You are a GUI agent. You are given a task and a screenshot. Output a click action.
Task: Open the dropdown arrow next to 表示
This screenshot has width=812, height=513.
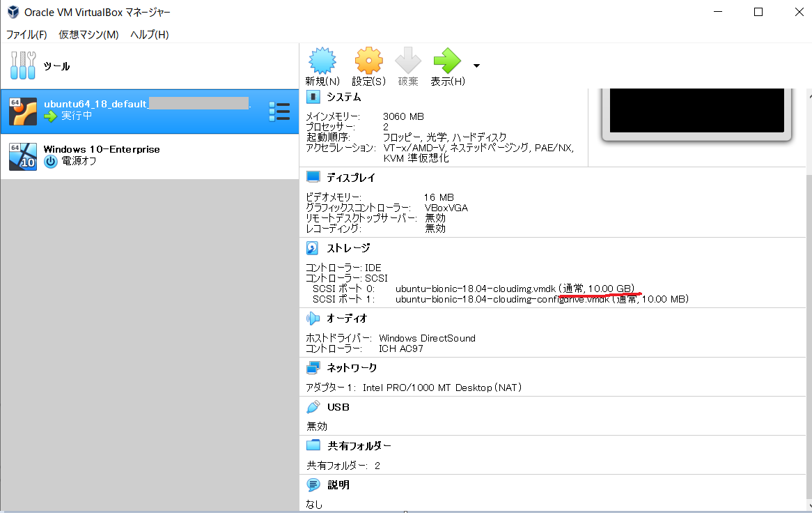[476, 65]
